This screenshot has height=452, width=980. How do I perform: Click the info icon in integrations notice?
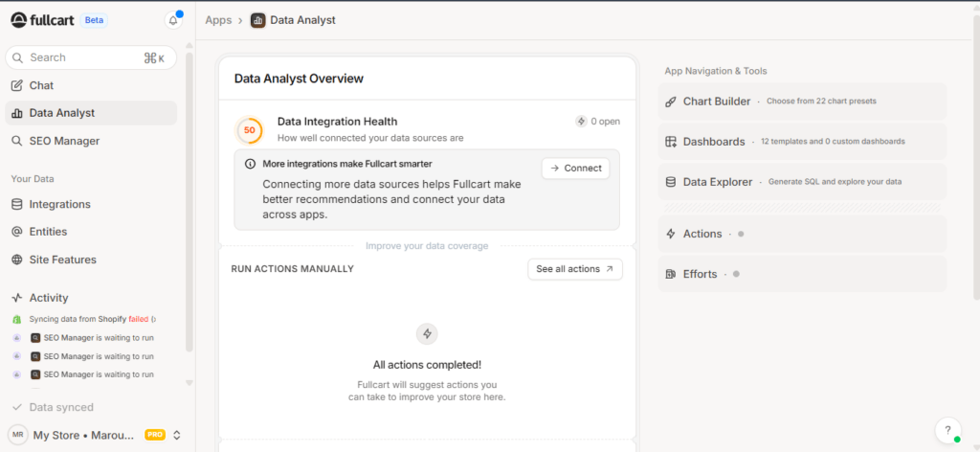(x=250, y=164)
